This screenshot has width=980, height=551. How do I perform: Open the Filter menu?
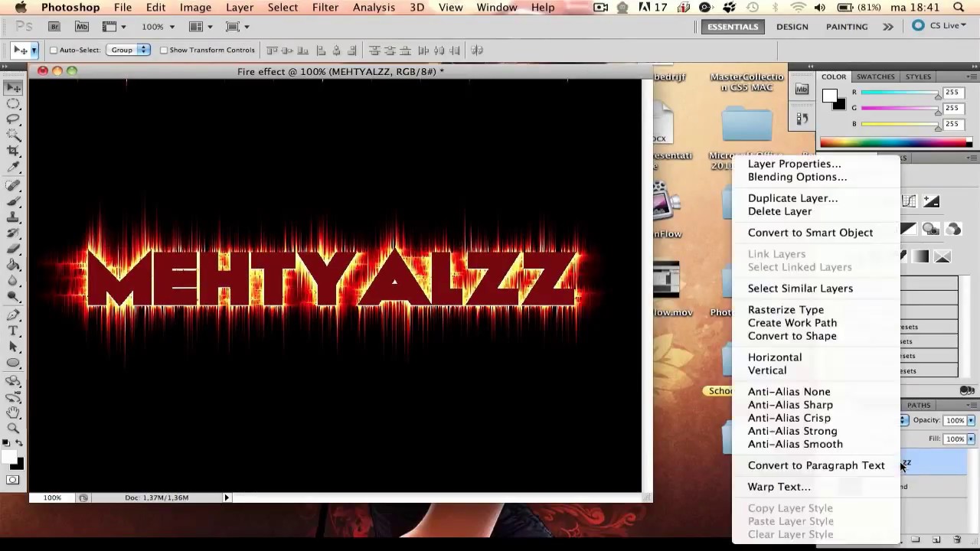point(325,8)
